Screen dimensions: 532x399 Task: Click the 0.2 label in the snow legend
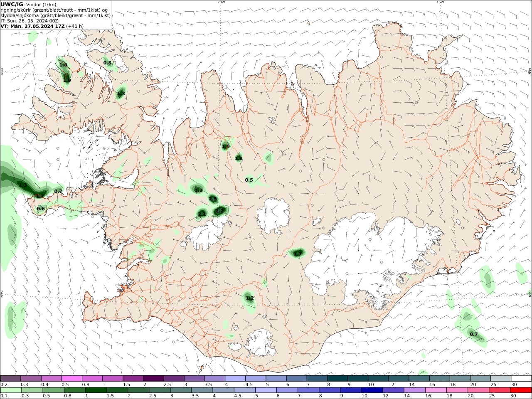pyautogui.click(x=4, y=384)
